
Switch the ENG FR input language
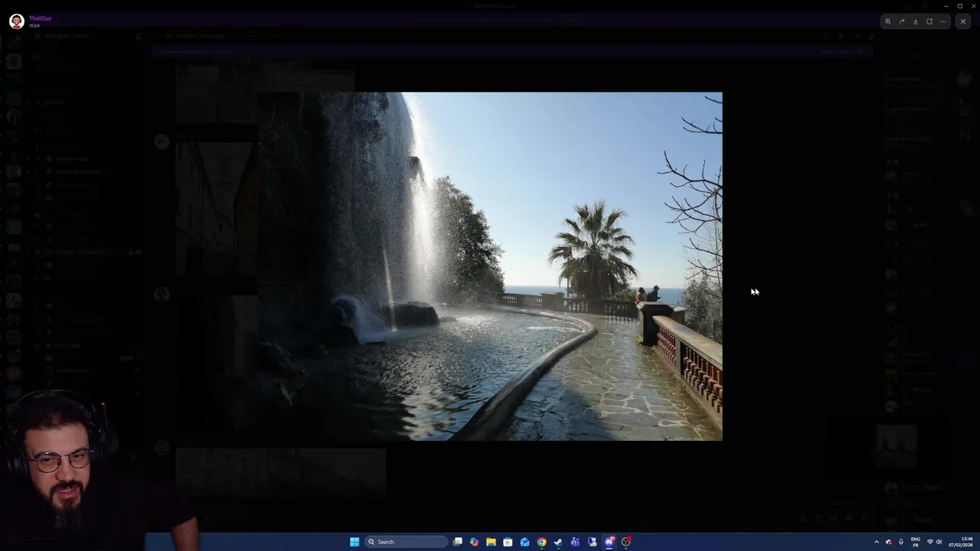[x=916, y=542]
